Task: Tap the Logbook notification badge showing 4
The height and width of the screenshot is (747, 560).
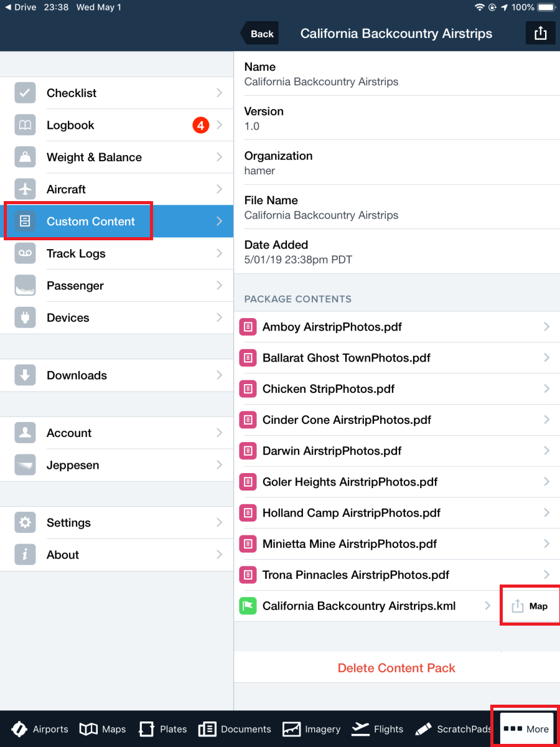Action: pyautogui.click(x=200, y=125)
